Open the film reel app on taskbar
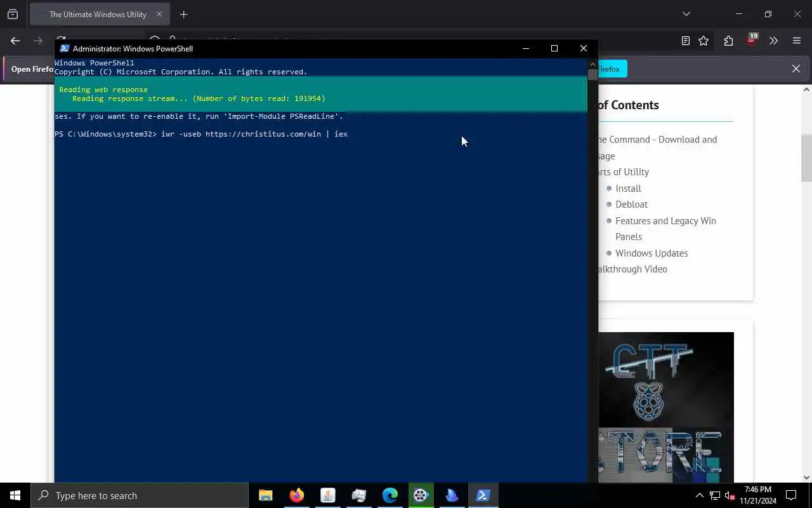Screen dimensions: 812x508 (x=421, y=495)
